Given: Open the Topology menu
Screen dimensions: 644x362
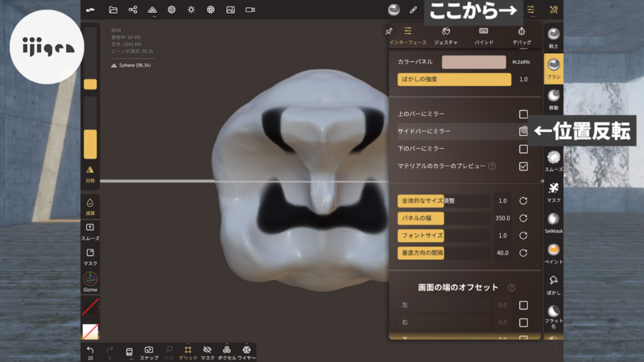Looking at the screenshot, I should click(x=152, y=10).
